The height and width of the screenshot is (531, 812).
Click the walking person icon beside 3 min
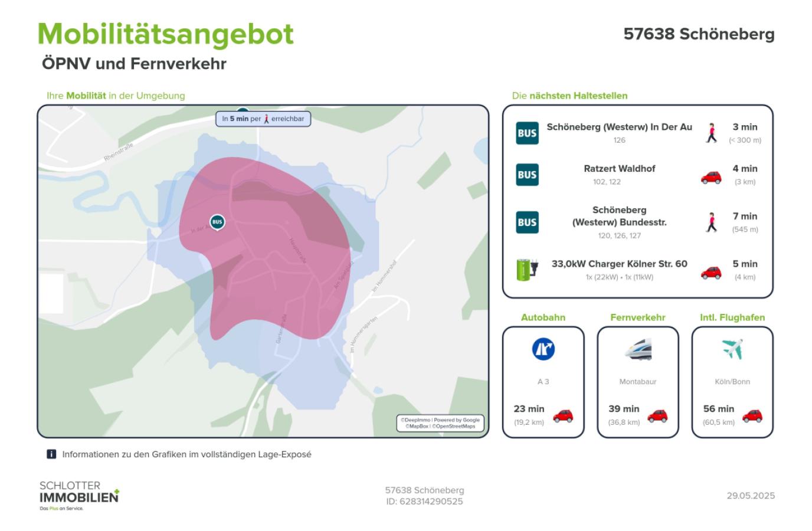pyautogui.click(x=712, y=133)
